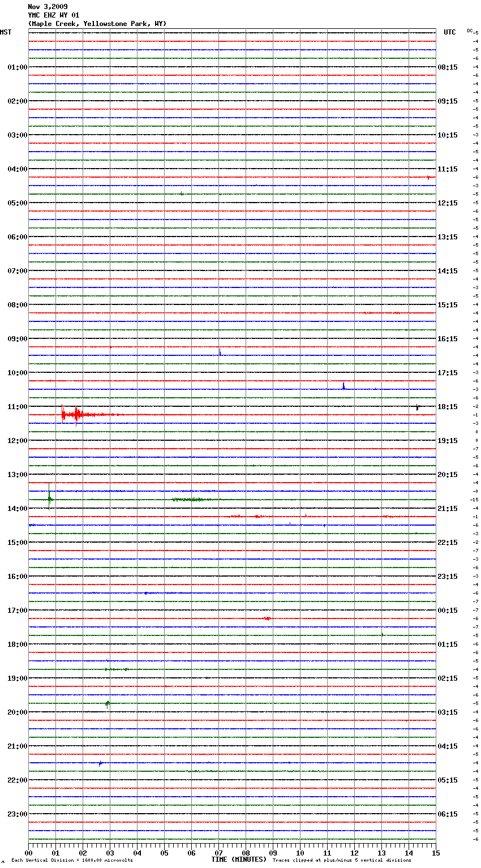The height and width of the screenshot is (868, 481).
Task: Click the -15 DC offset value
Action: (x=474, y=500)
